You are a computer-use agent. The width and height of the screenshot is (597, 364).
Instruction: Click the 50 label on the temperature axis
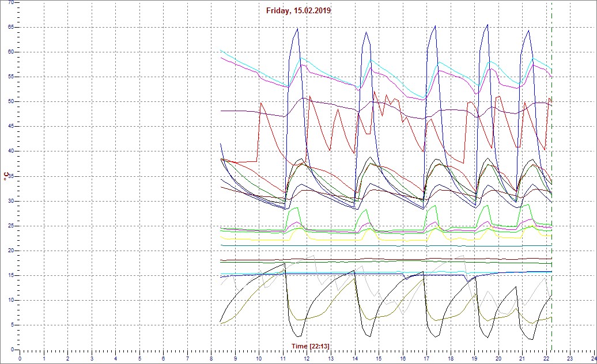coord(11,101)
